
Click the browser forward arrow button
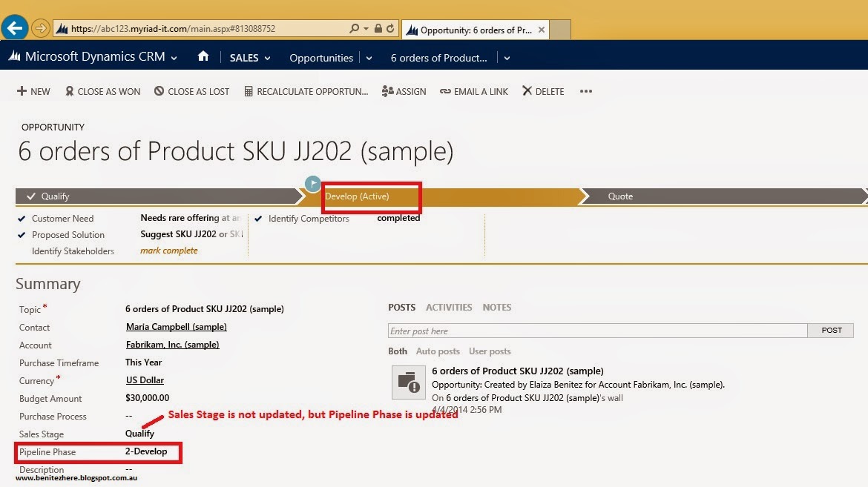click(x=40, y=28)
